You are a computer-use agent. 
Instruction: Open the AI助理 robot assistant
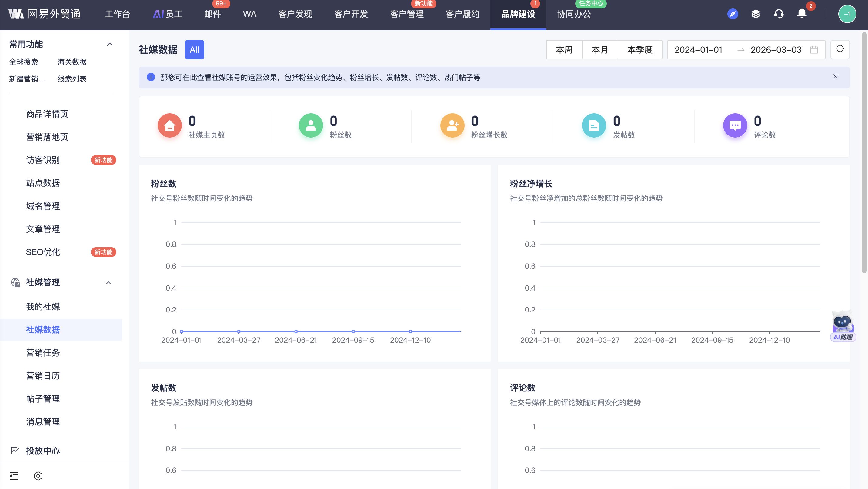pyautogui.click(x=843, y=326)
